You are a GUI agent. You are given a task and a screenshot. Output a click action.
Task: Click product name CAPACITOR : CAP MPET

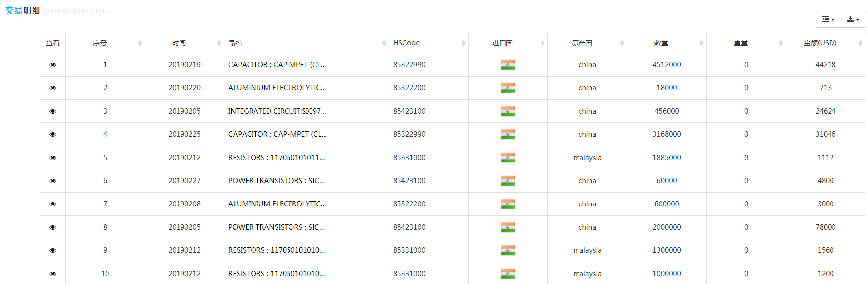tap(277, 65)
